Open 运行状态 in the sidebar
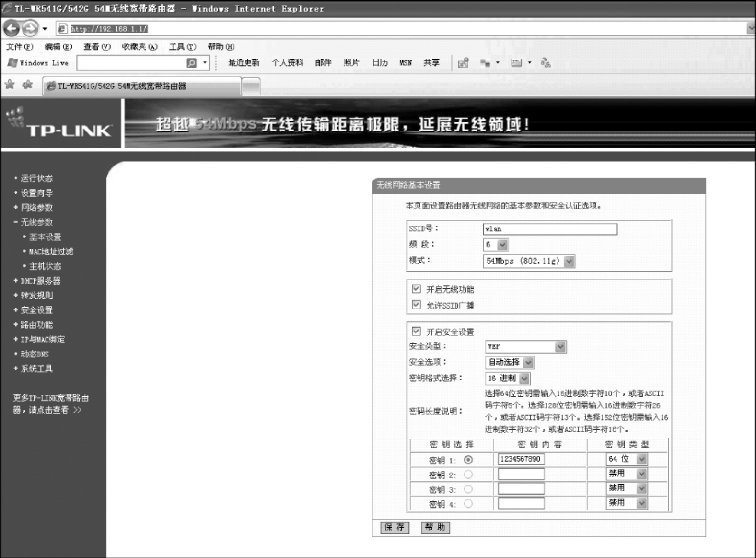The height and width of the screenshot is (558, 756). point(36,178)
